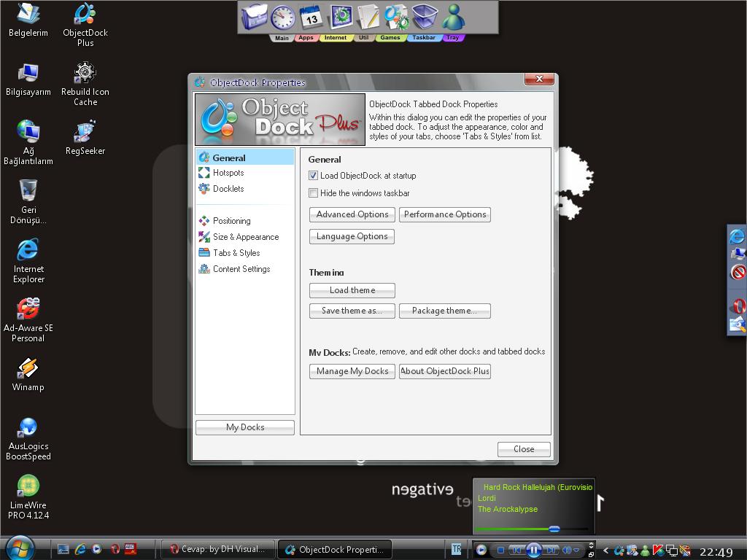Screen dimensions: 747x560
Task: Open the Recycle Bin docklet on the dock
Action: click(425, 18)
